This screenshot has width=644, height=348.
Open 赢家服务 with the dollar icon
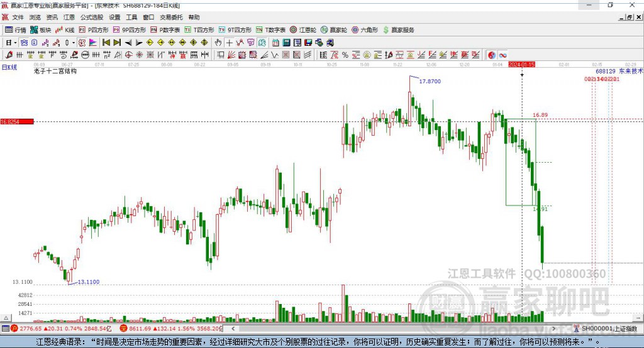398,30
